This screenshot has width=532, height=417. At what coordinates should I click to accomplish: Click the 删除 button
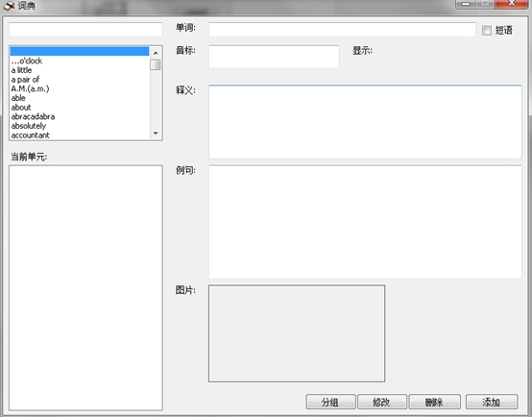click(x=435, y=402)
